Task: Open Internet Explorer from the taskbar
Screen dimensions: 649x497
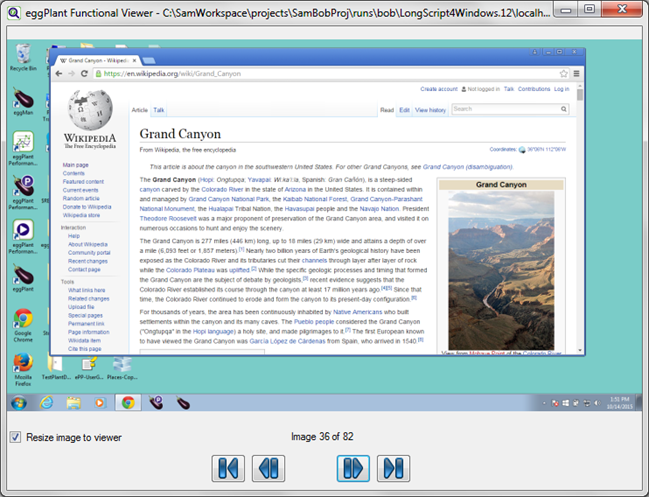Action: (x=46, y=403)
